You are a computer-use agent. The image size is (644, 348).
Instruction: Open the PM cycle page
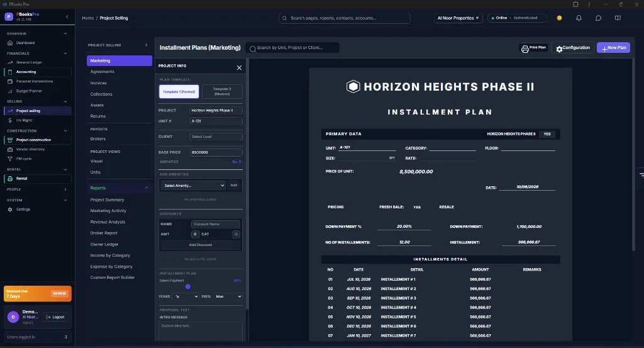38,159
